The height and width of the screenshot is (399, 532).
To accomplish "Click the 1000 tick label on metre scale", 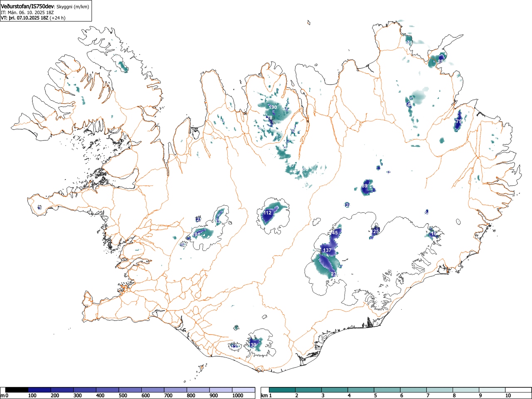I will tap(238, 396).
